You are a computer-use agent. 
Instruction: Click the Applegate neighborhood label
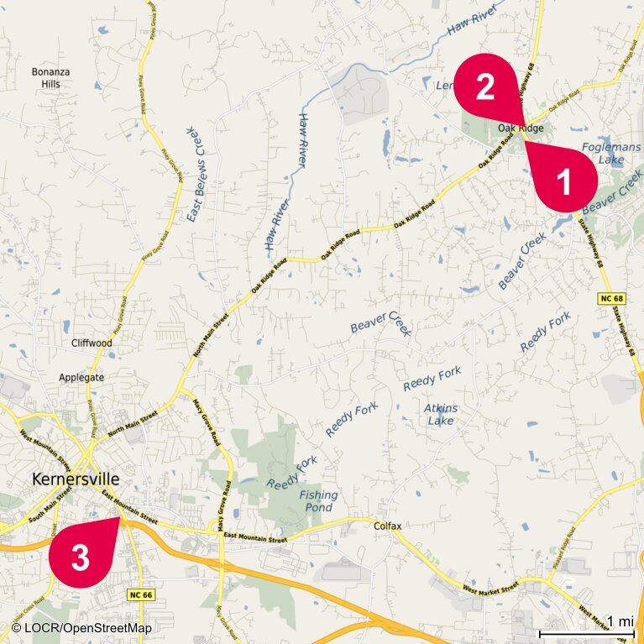point(81,378)
